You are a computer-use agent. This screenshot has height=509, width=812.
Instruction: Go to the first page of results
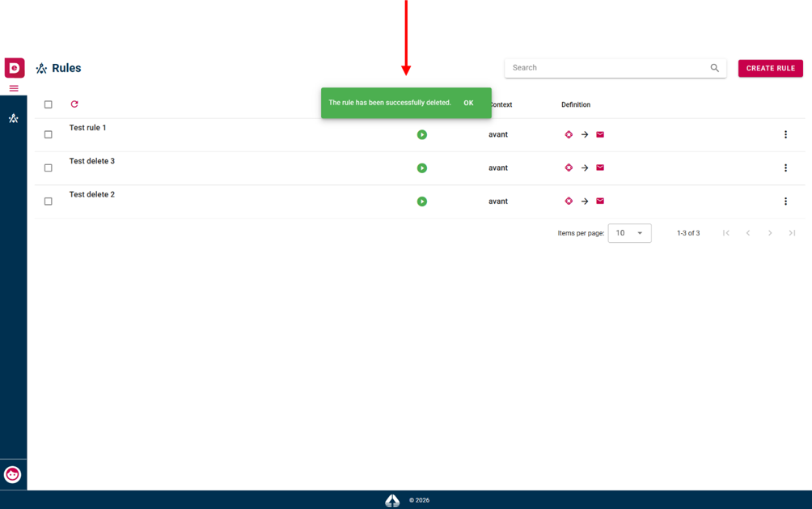[726, 233]
